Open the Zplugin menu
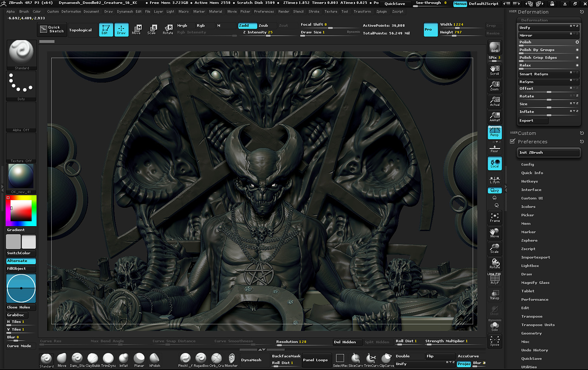 point(381,12)
